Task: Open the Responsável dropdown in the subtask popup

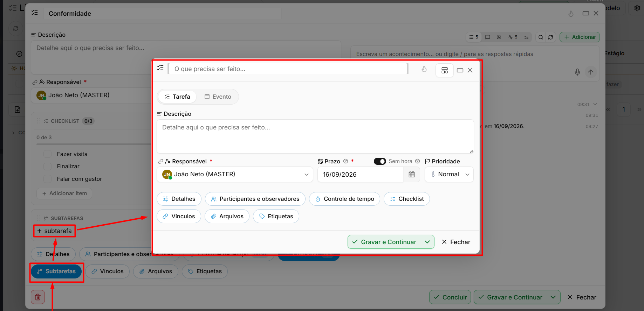Action: (235, 174)
